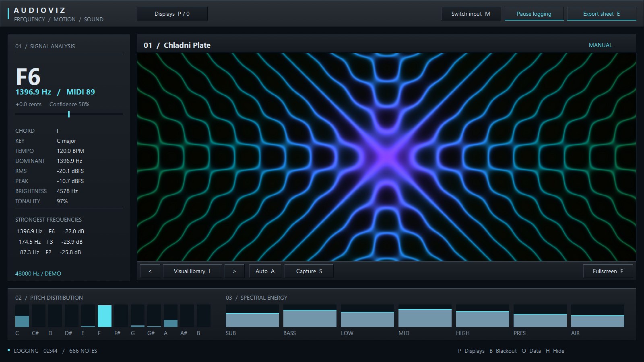The image size is (644, 362).
Task: Click the MANUAL mode label
Action: tap(601, 45)
